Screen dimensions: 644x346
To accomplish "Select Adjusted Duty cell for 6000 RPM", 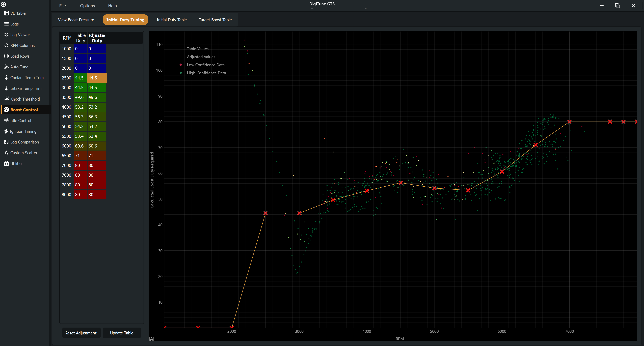I will click(x=97, y=146).
